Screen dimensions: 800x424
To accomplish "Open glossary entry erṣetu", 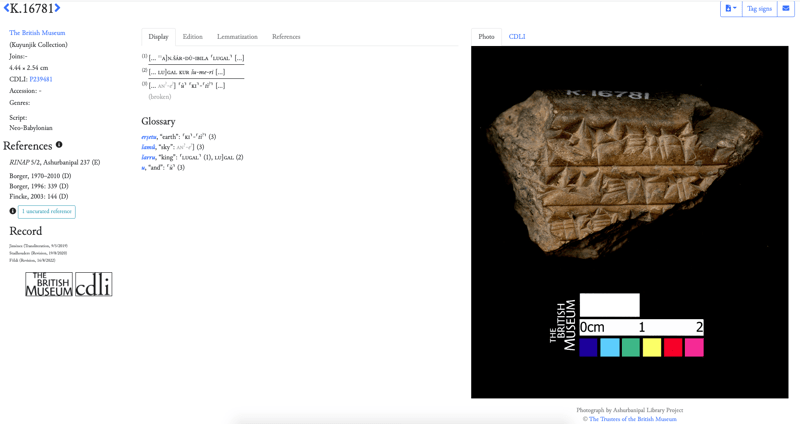I will click(149, 137).
